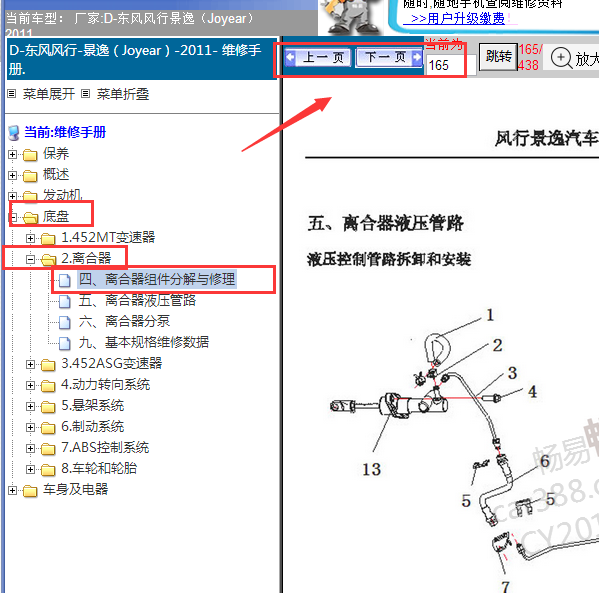Select the 车身及电器 tree label

[75, 489]
